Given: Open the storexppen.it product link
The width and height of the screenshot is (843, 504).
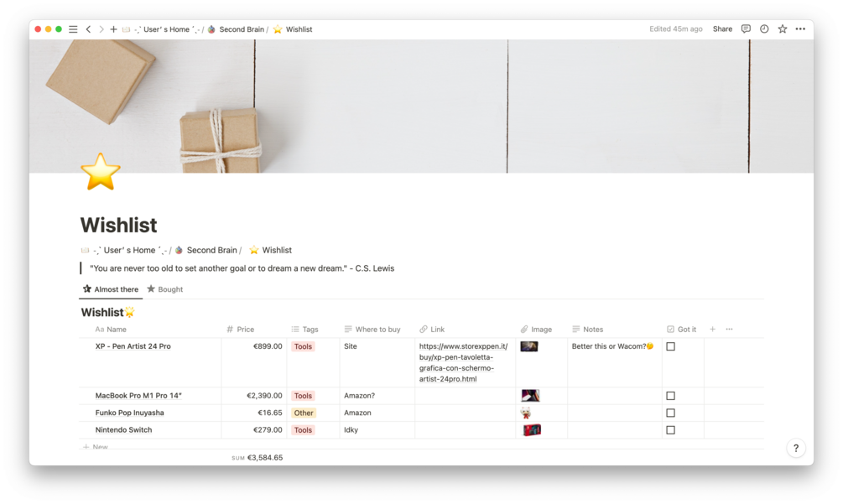Looking at the screenshot, I should click(463, 362).
